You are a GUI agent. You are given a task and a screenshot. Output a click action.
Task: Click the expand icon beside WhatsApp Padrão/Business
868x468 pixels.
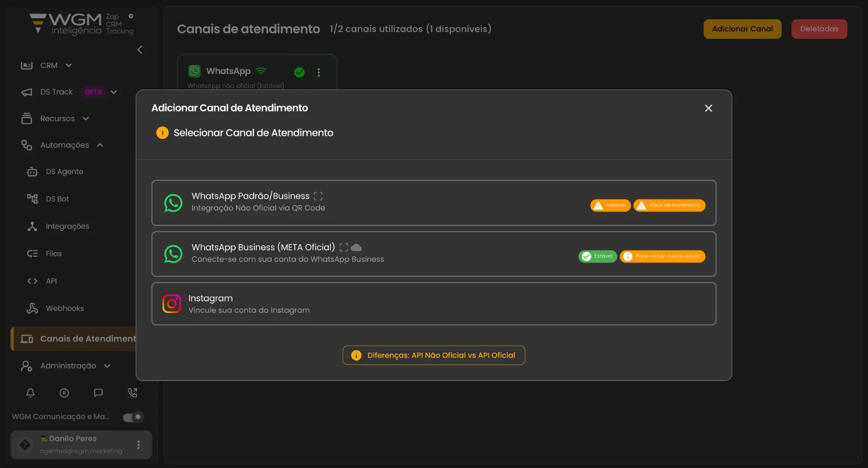pyautogui.click(x=318, y=196)
